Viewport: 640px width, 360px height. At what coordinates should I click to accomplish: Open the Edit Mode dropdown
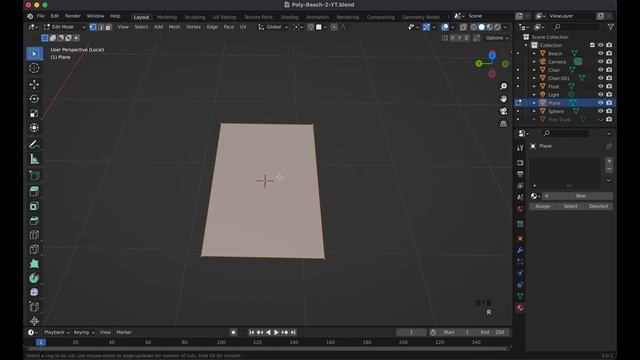click(x=64, y=27)
